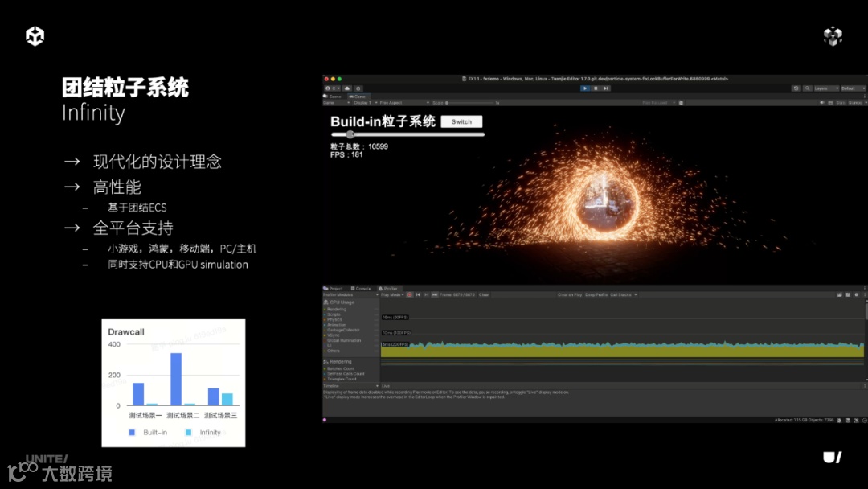Viewport: 868px width, 489px height.
Task: Click the purple status dot at bottom-left
Action: 325,420
